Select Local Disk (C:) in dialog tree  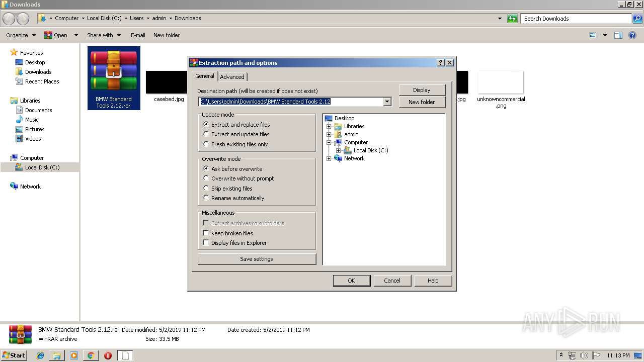[x=370, y=150]
